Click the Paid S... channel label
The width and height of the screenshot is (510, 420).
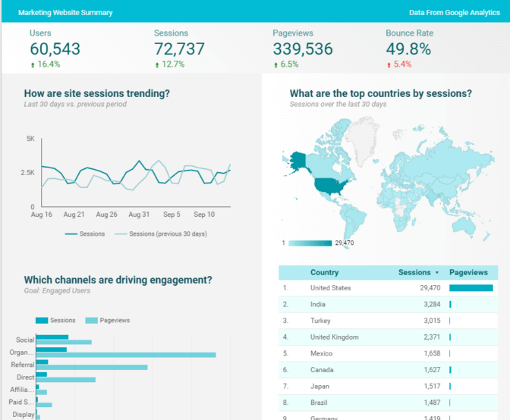click(x=21, y=402)
